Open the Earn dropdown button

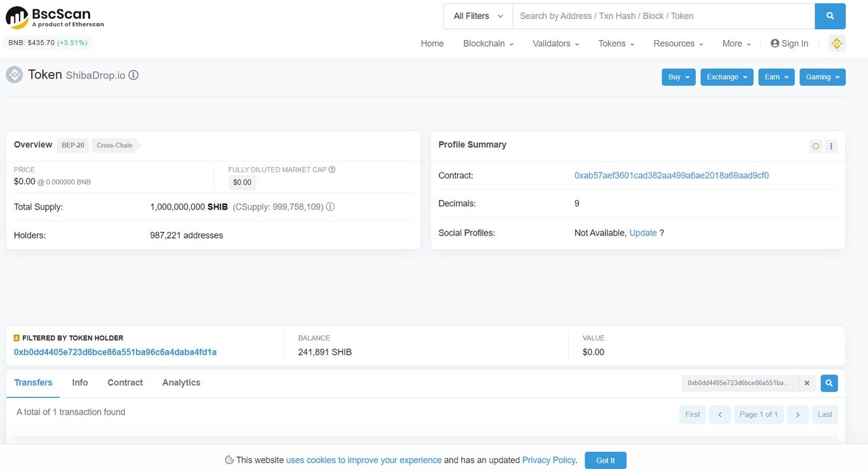click(x=776, y=77)
